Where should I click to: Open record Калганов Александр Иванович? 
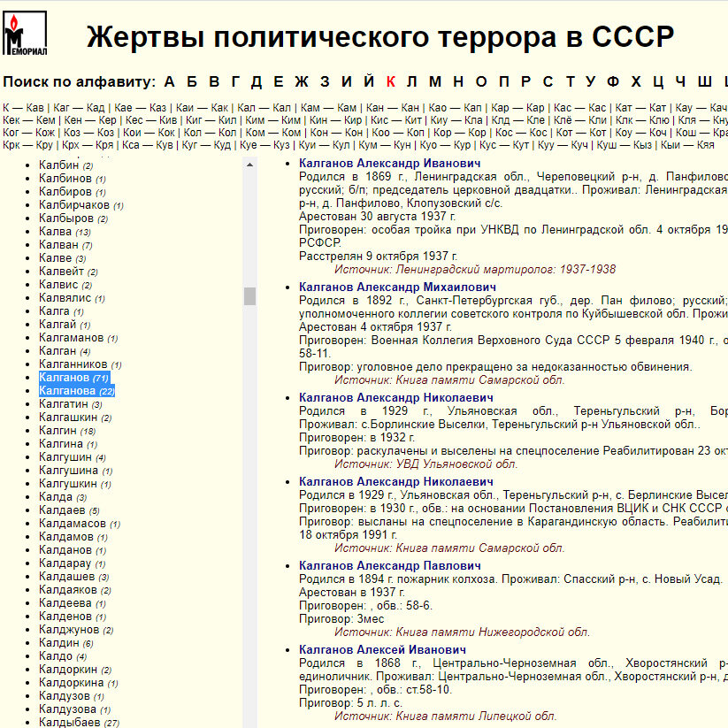pos(389,164)
